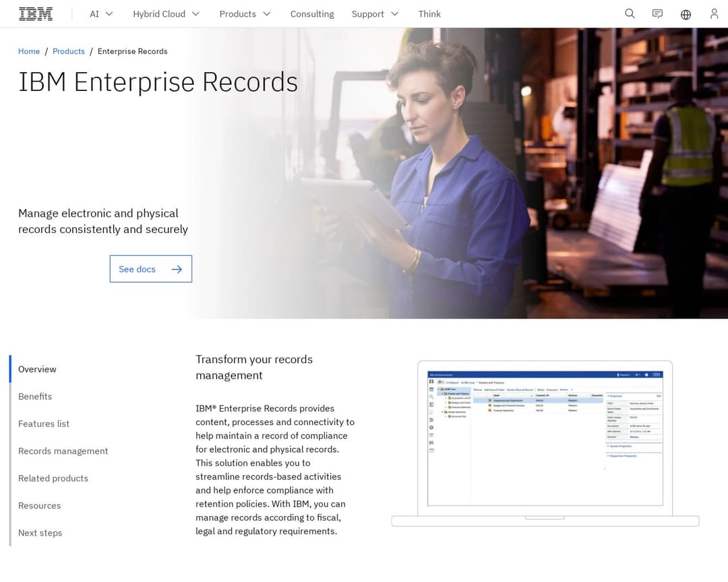Screen dimensions: 728x582
Task: Expand the Support dropdown
Action: point(374,13)
